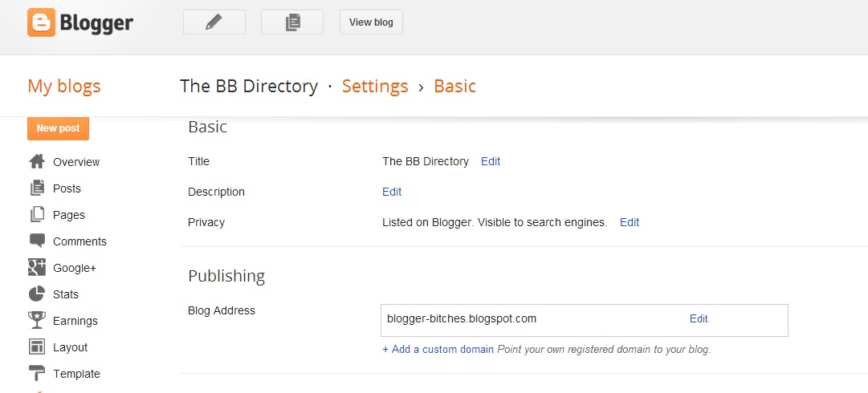Click the Publishing section heading
Image resolution: width=868 pixels, height=393 pixels.
click(x=226, y=276)
